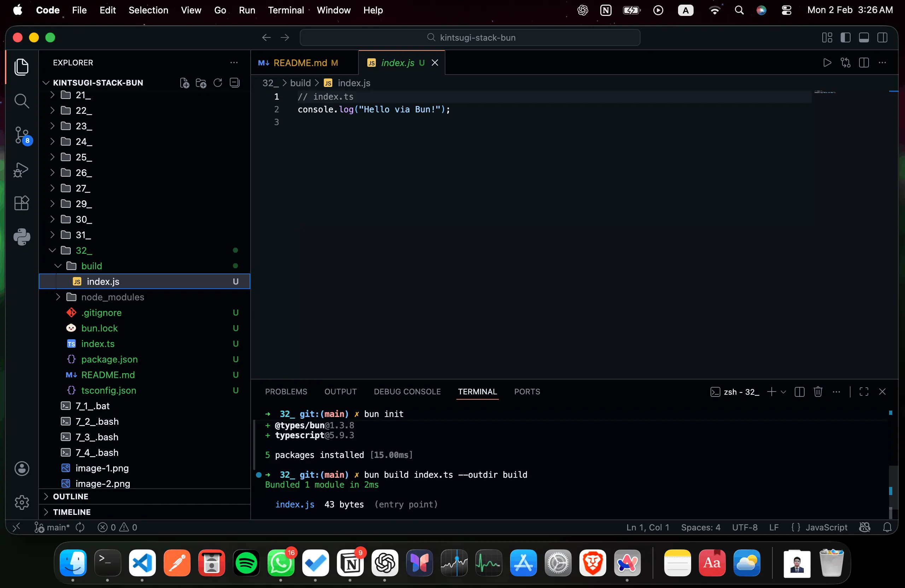Click the kintsugi-stack-bun search field
Image resolution: width=905 pixels, height=588 pixels.
[x=470, y=37]
